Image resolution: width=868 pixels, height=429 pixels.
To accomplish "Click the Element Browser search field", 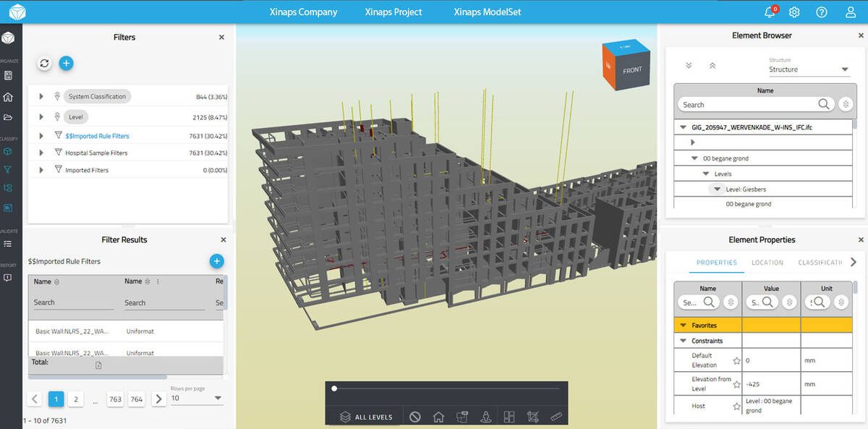I will (x=749, y=105).
